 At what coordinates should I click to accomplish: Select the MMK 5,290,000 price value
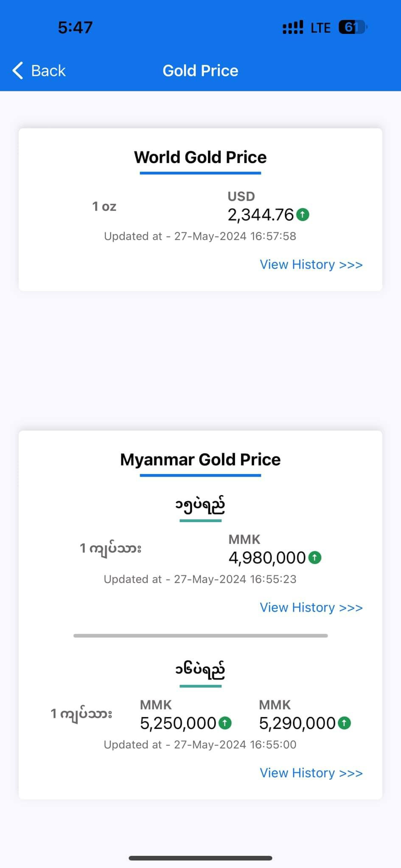click(x=297, y=723)
